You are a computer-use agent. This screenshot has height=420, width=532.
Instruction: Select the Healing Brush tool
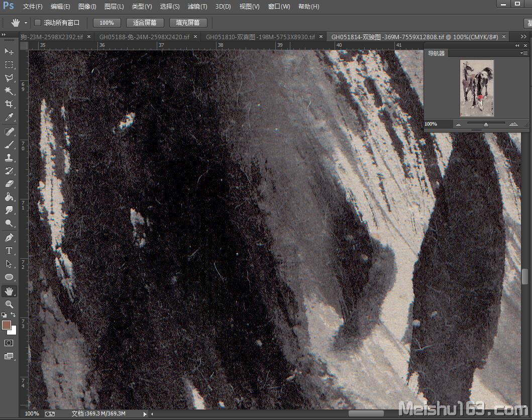(9, 131)
